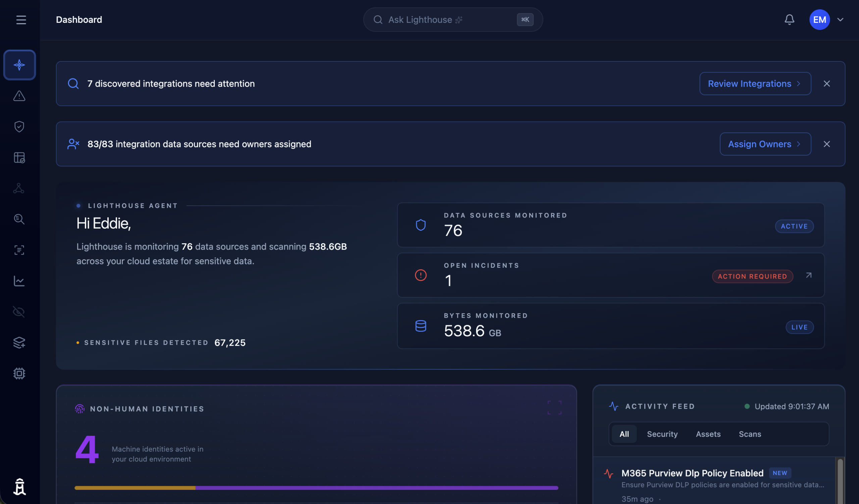
Task: Click the Updated 9:01:37 AM status
Action: [787, 406]
